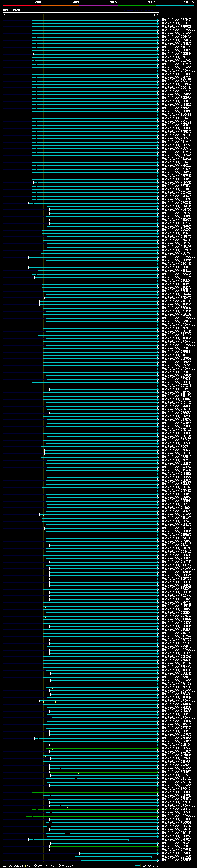Viewport: 197px width, 868px height.
Task: Click the green alignment bar for Q0EFC9
Action: pyautogui.click(x=95, y=809)
